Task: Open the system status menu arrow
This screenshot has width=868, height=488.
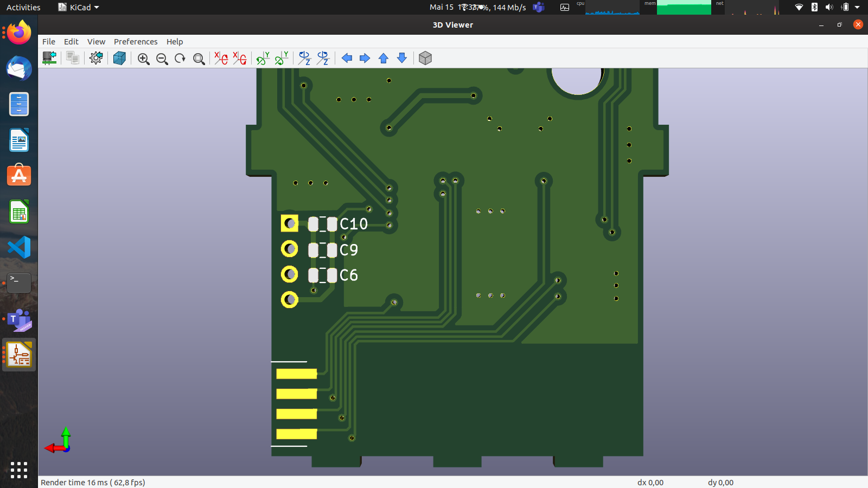Action: click(x=857, y=8)
